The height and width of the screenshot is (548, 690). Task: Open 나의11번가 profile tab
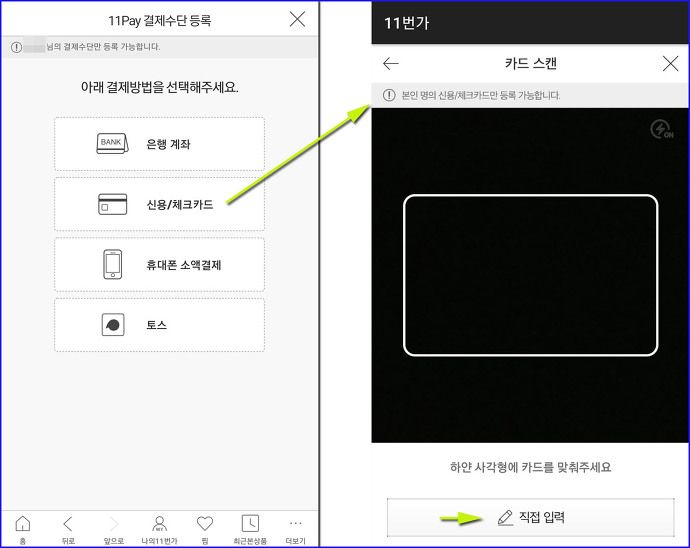159,529
